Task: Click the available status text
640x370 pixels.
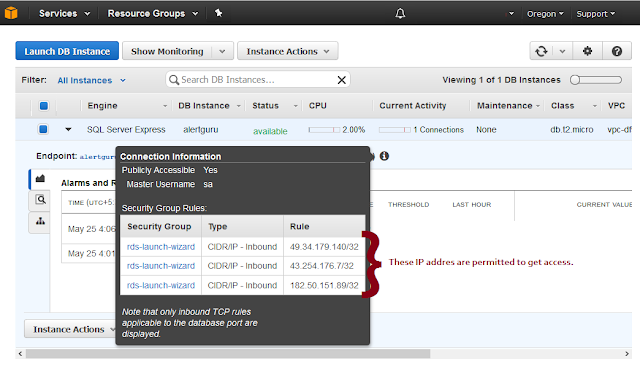Action: point(270,131)
